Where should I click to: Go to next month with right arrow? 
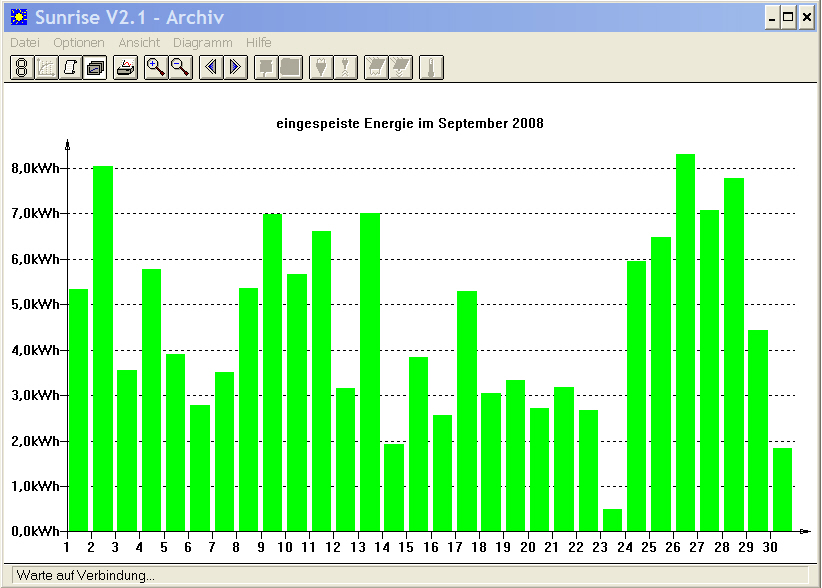[x=235, y=68]
